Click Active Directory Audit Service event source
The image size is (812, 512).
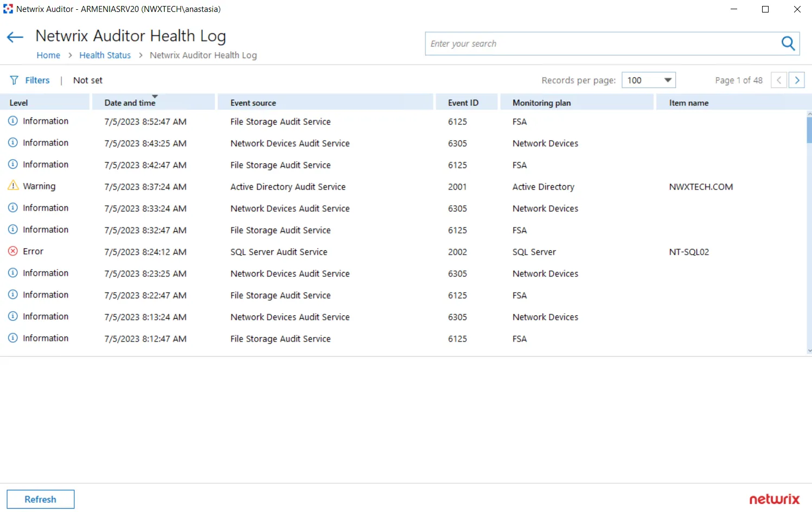click(x=288, y=187)
